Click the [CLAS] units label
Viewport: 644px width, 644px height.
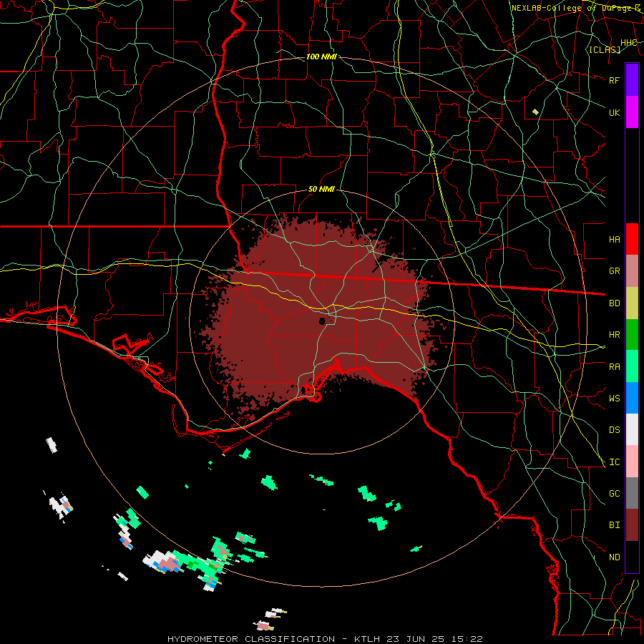pyautogui.click(x=605, y=49)
